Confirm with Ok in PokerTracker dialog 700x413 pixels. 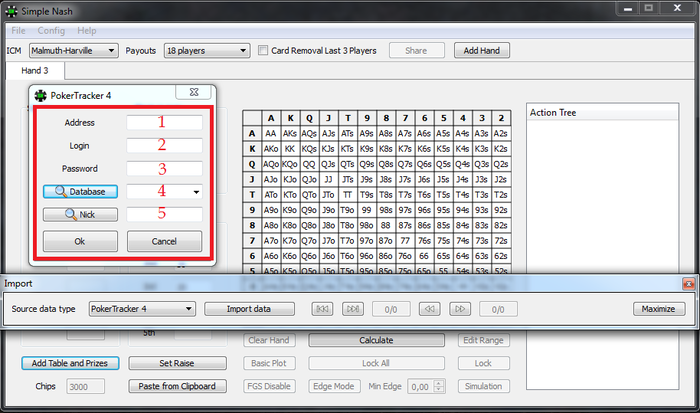click(80, 241)
